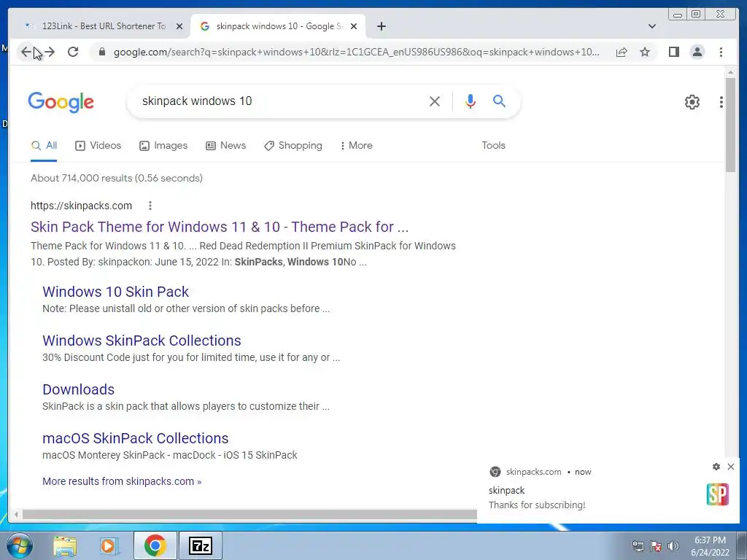
Task: Open the volume speaker tray icon
Action: click(673, 546)
